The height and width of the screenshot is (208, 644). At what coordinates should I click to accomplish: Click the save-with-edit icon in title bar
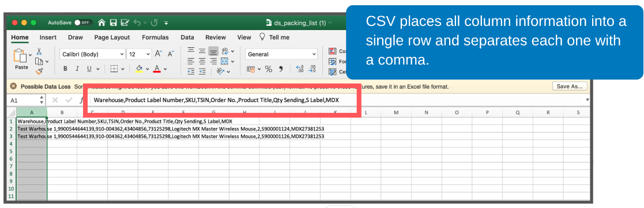[x=125, y=22]
